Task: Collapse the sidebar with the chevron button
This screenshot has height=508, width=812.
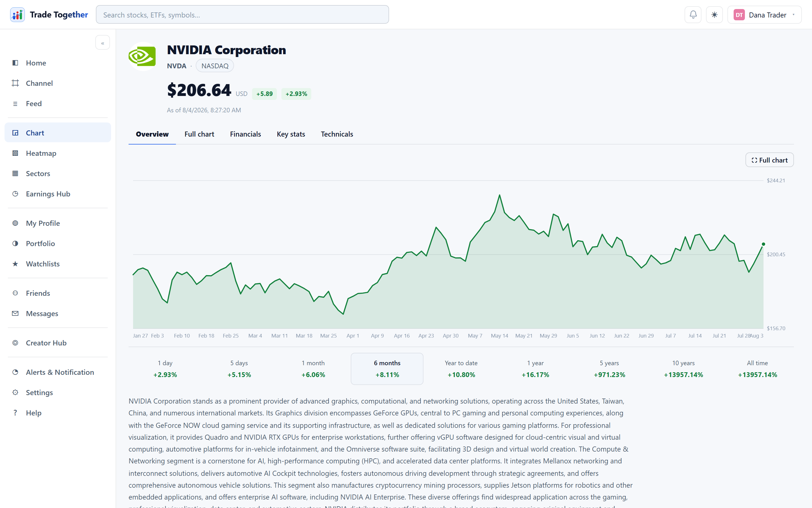Action: tap(103, 43)
